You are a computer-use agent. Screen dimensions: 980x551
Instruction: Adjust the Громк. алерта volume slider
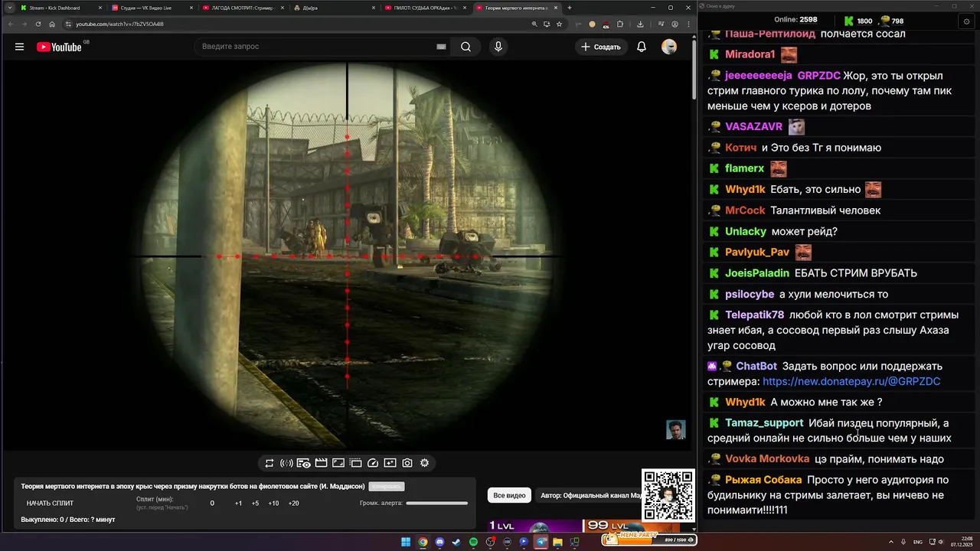(x=436, y=504)
